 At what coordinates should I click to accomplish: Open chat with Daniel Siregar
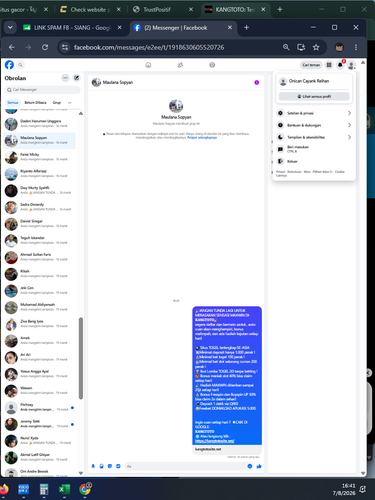coord(40,224)
